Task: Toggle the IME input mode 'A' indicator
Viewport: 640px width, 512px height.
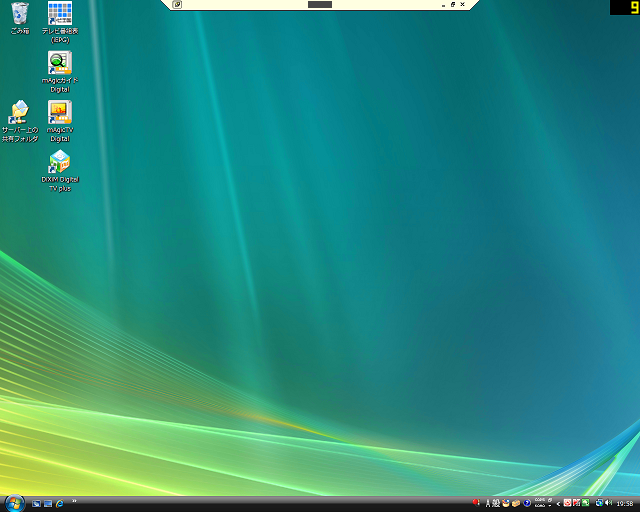Action: tap(487, 503)
